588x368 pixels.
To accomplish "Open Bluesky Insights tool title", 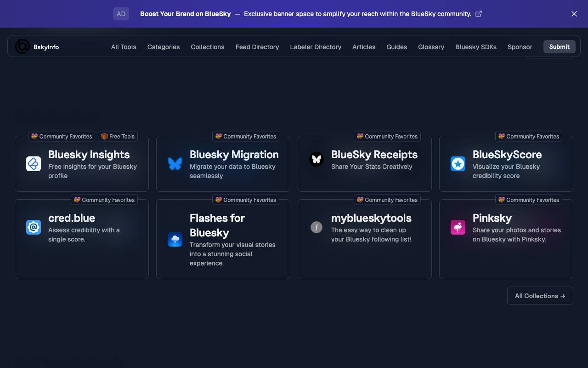I will coord(89,155).
